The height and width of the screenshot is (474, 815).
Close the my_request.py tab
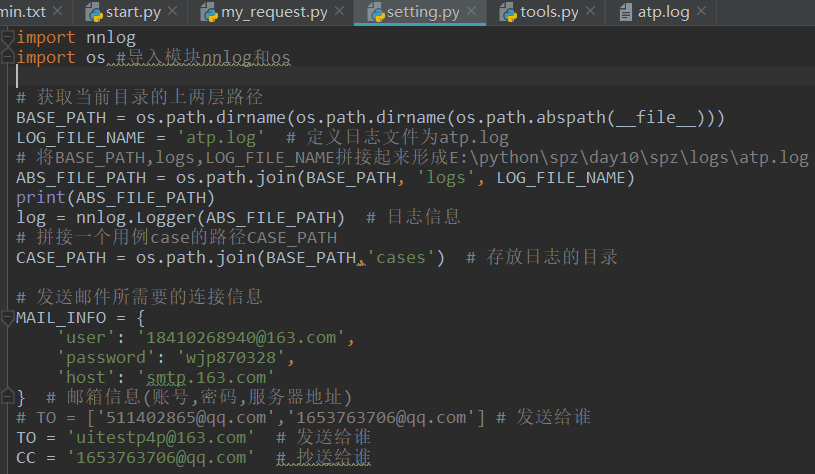point(339,10)
